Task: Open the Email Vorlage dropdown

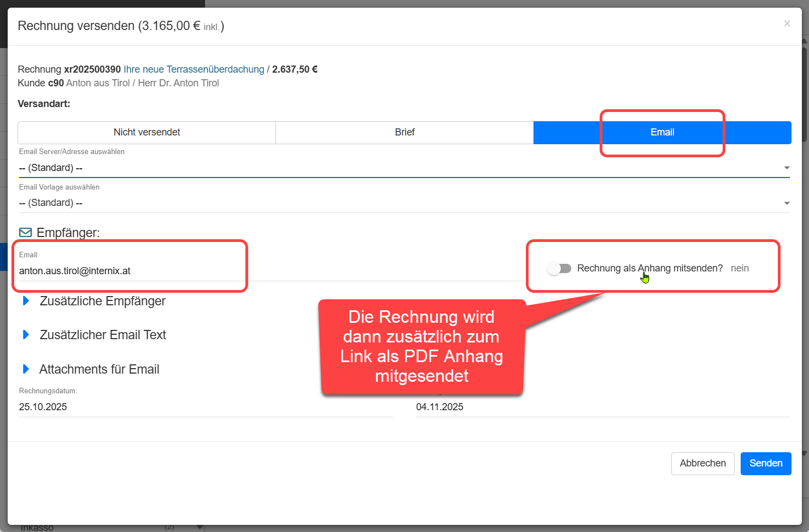Action: pyautogui.click(x=404, y=203)
